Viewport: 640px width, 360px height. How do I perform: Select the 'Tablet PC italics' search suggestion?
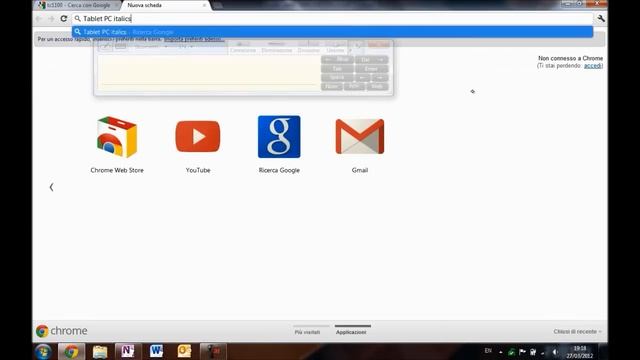[332, 32]
